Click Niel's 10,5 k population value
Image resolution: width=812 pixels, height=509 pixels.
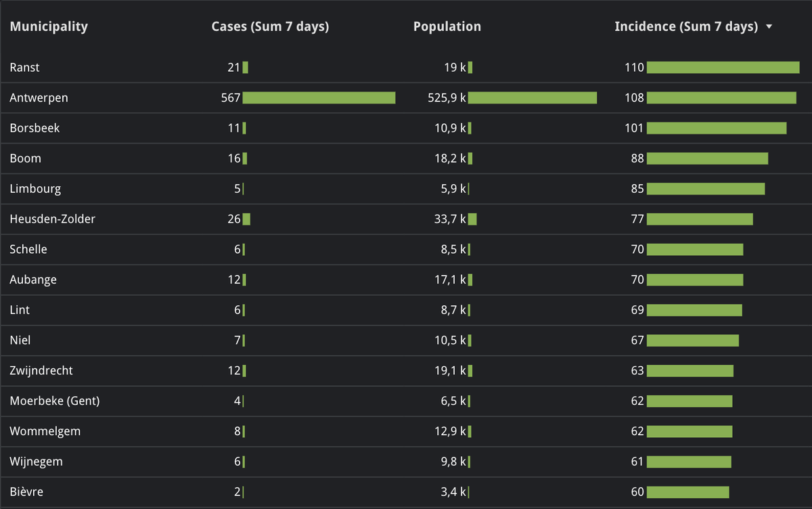[451, 340]
